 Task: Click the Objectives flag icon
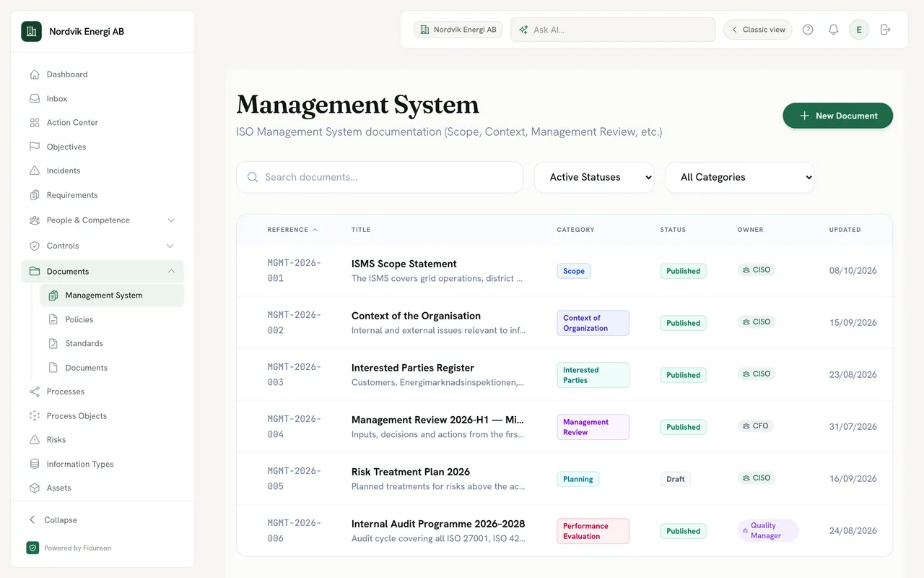pyautogui.click(x=35, y=147)
